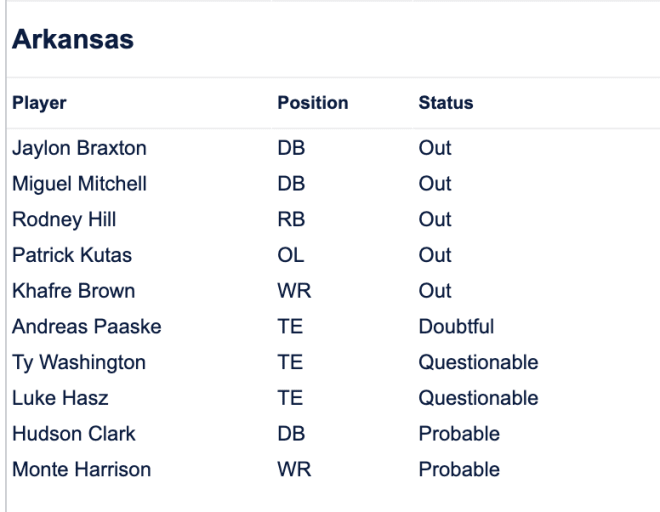Click Questionable status for Ty Washington
The width and height of the screenshot is (660, 512).
[478, 363]
